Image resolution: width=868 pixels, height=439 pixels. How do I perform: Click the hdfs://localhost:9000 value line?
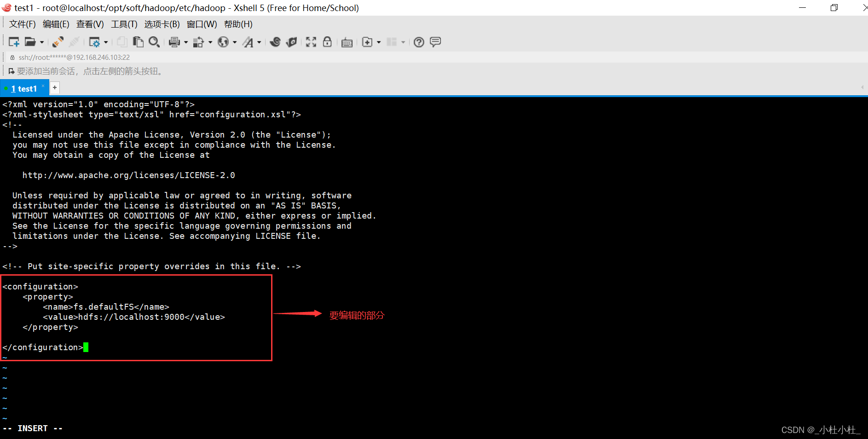pyautogui.click(x=134, y=317)
